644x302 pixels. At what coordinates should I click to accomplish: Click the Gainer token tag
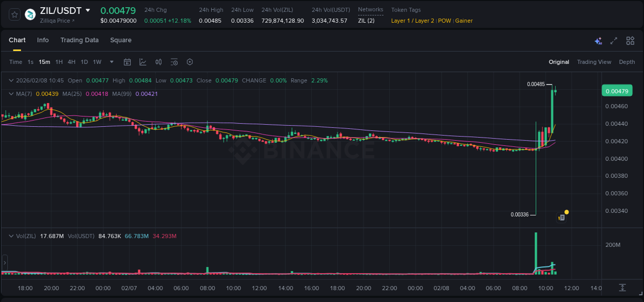(463, 21)
